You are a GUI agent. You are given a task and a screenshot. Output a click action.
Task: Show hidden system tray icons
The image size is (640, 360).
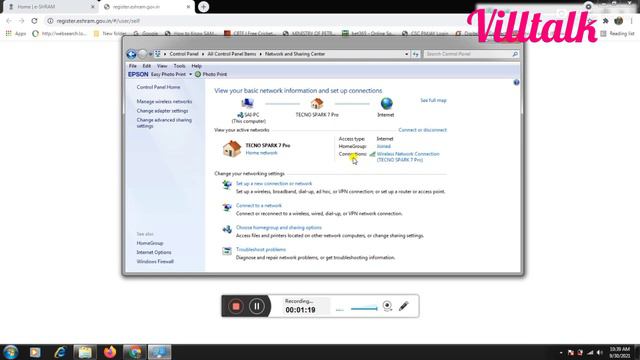tap(561, 353)
